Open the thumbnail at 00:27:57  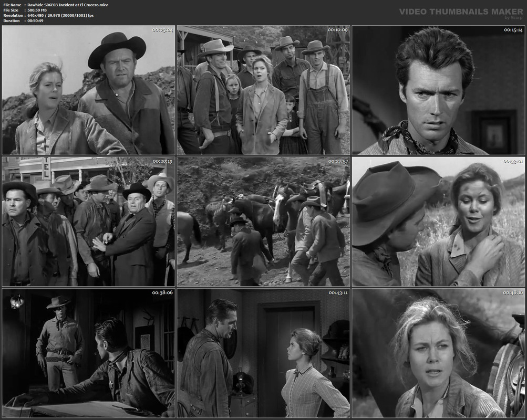[x=264, y=222]
